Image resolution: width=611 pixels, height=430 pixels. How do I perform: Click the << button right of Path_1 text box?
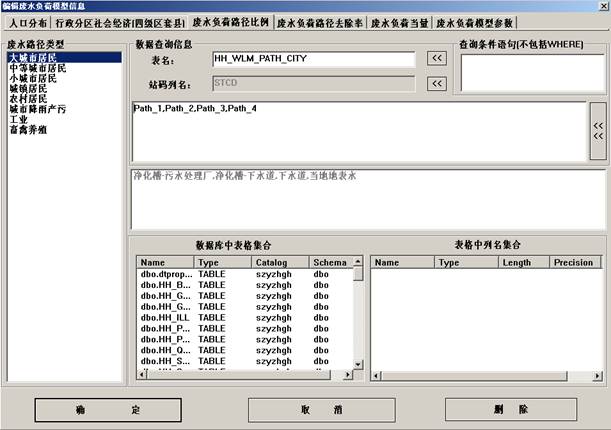[x=598, y=131]
